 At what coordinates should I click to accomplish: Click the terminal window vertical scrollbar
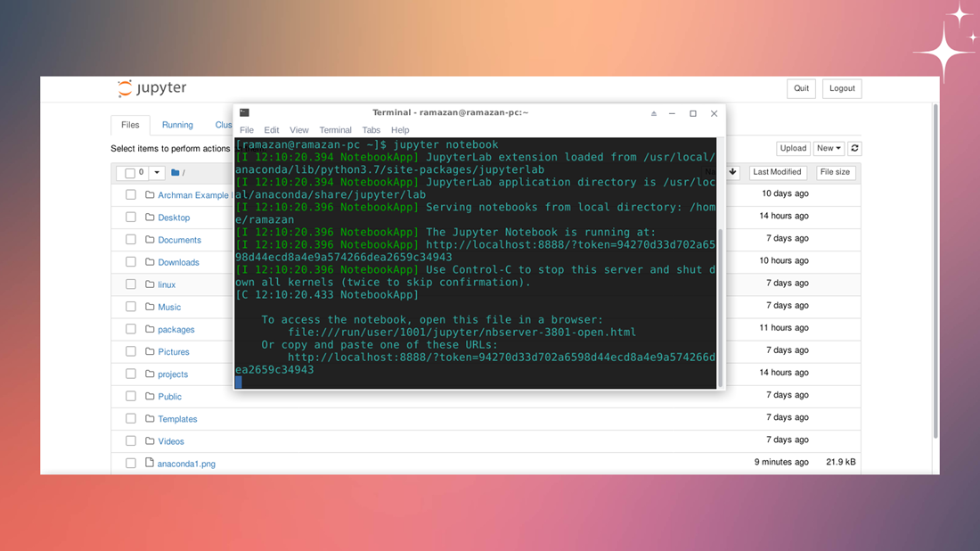(x=720, y=308)
